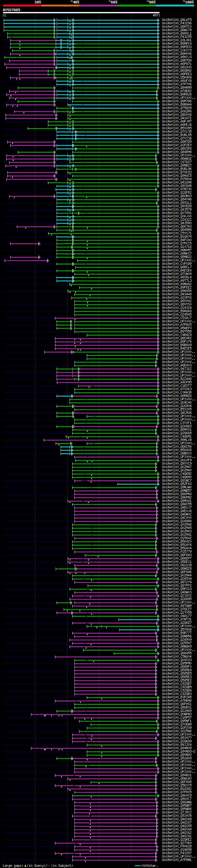The height and width of the screenshot is (868, 197).
Task: Select hit UniRef100_B9MVV1
Action: pyautogui.click(x=177, y=430)
